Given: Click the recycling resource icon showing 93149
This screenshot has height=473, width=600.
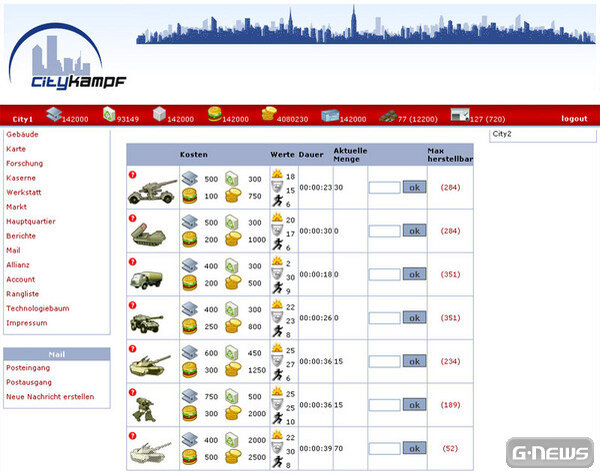Looking at the screenshot, I should (109, 114).
